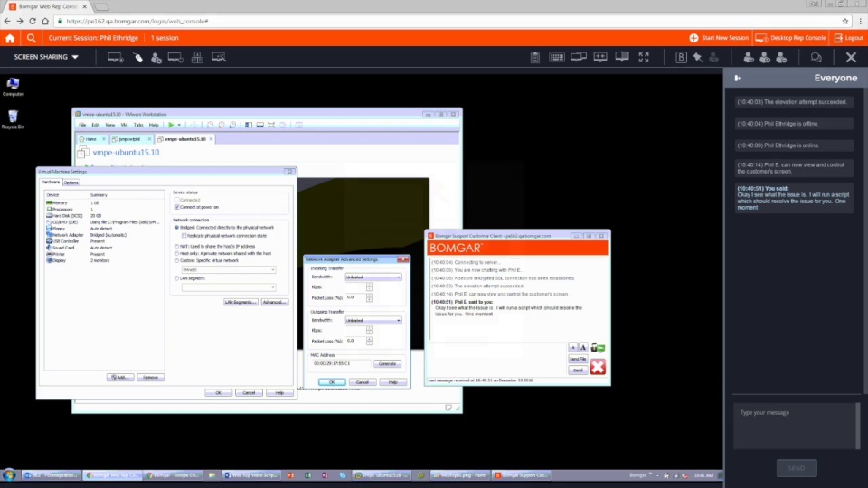
Task: Click red X end session in customer client
Action: pos(598,367)
